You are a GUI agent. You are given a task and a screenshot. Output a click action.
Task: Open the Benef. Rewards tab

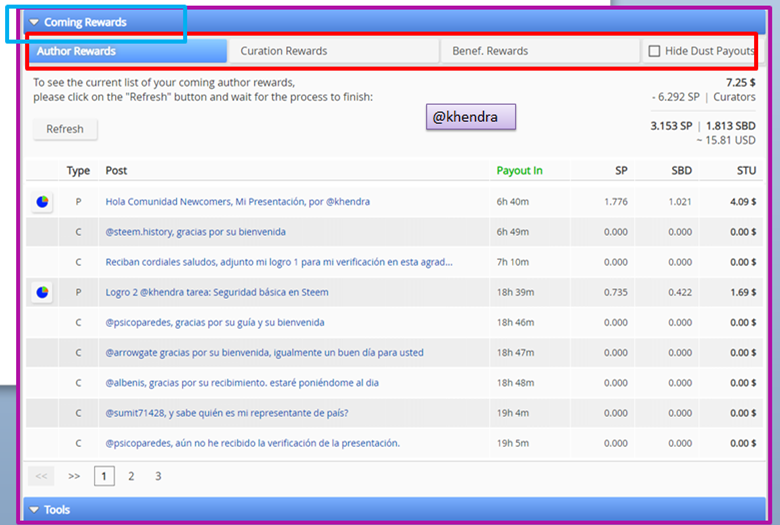point(540,51)
